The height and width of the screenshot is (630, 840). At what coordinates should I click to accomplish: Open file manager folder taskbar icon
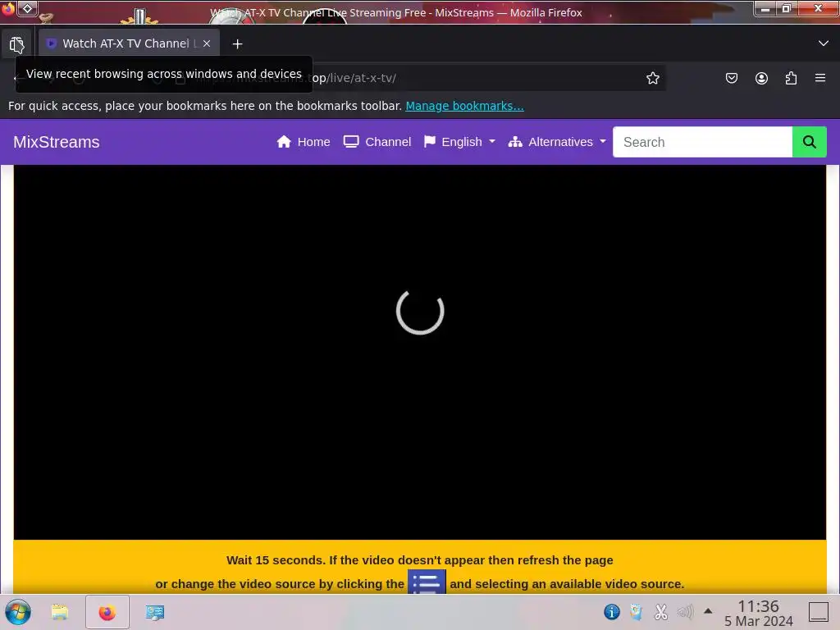(x=59, y=612)
